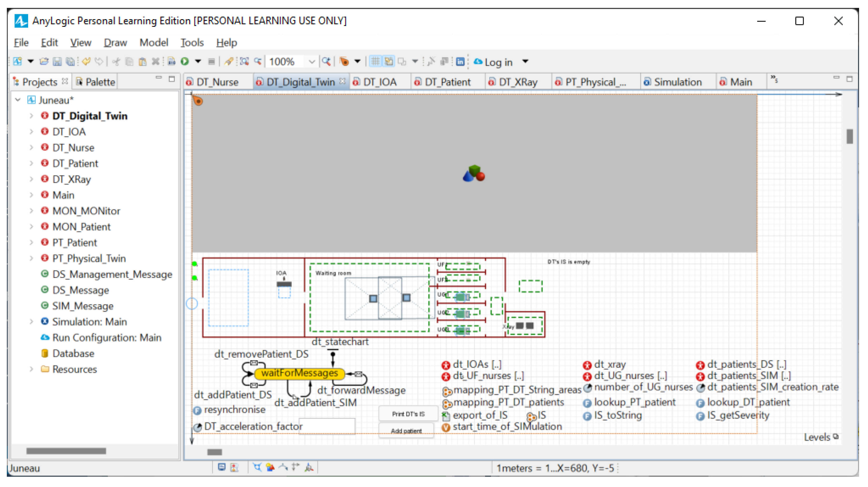Click the Print DT's IS button

[x=408, y=414]
